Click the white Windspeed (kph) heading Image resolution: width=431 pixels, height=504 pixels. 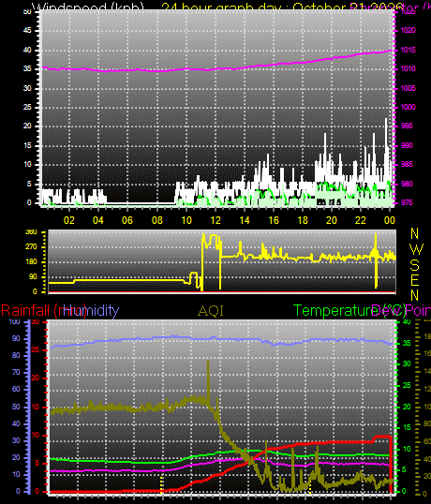click(x=88, y=7)
